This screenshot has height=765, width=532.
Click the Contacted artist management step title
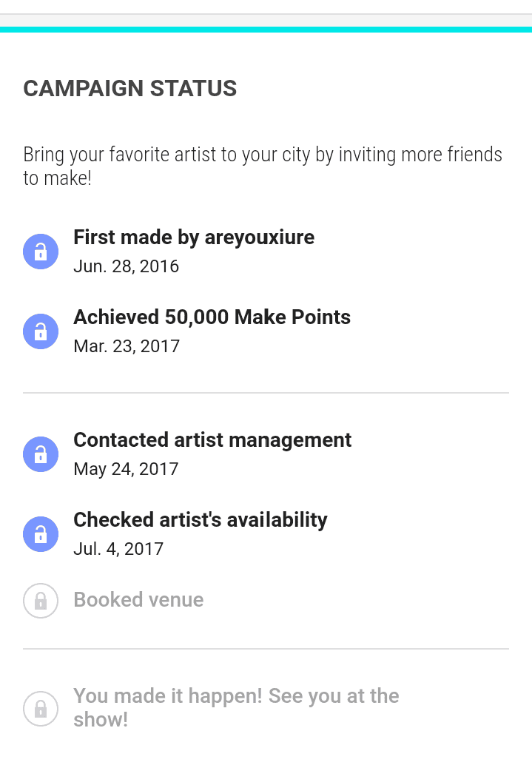tap(212, 440)
